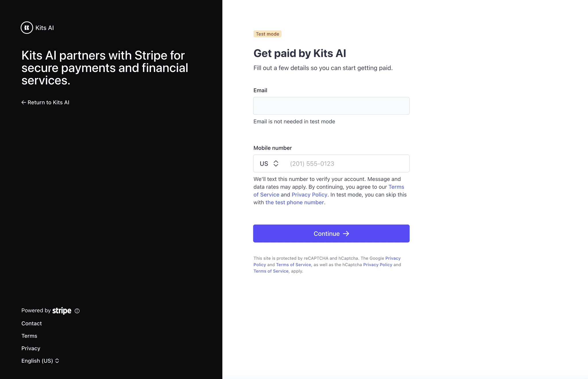Image resolution: width=588 pixels, height=379 pixels.
Task: Click the Continue button
Action: (331, 234)
